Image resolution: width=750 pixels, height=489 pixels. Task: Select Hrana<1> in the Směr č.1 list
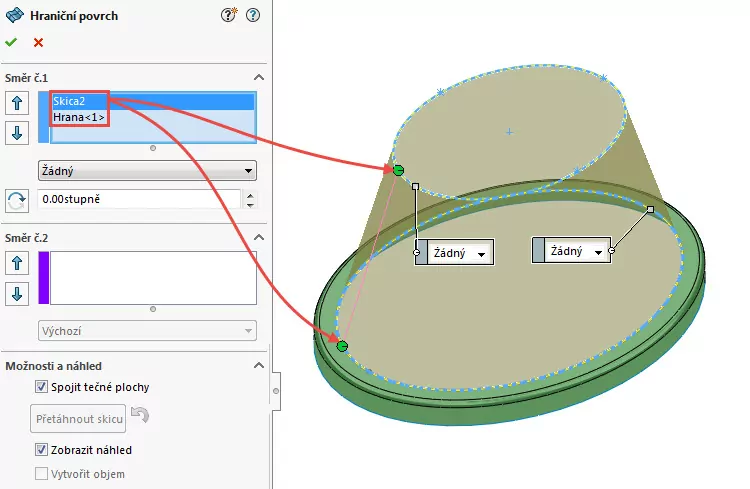pyautogui.click(x=153, y=117)
